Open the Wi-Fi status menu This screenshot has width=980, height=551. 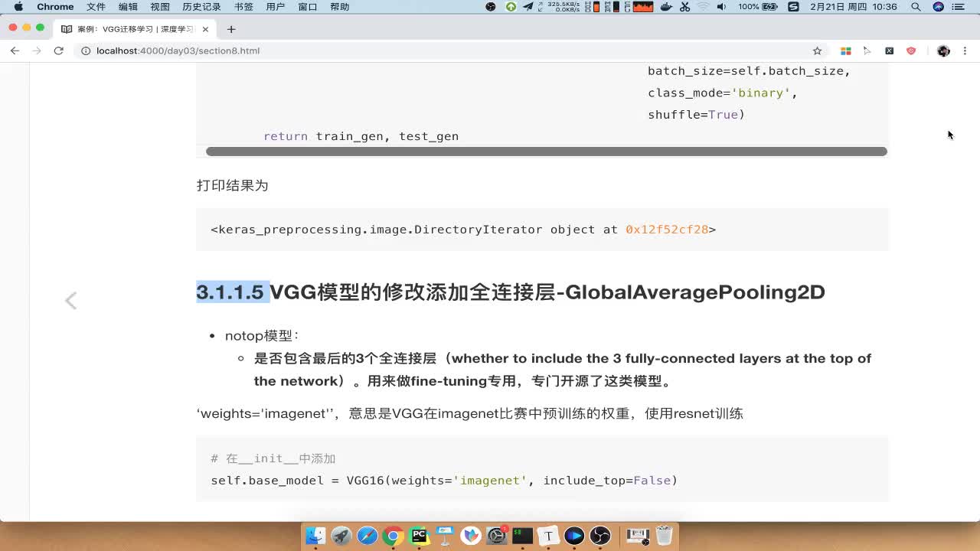pyautogui.click(x=703, y=7)
